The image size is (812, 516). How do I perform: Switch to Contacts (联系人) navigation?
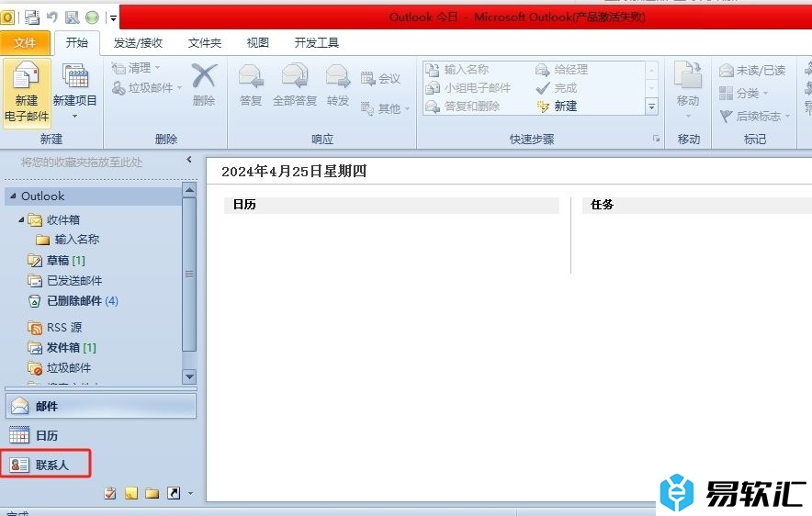(x=46, y=464)
